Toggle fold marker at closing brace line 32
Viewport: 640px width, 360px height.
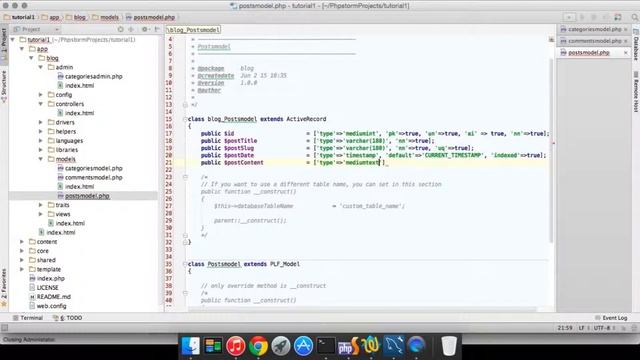pyautogui.click(x=185, y=242)
